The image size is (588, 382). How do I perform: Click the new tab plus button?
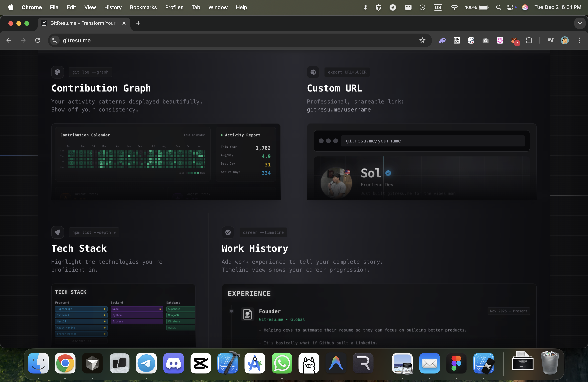pyautogui.click(x=138, y=23)
